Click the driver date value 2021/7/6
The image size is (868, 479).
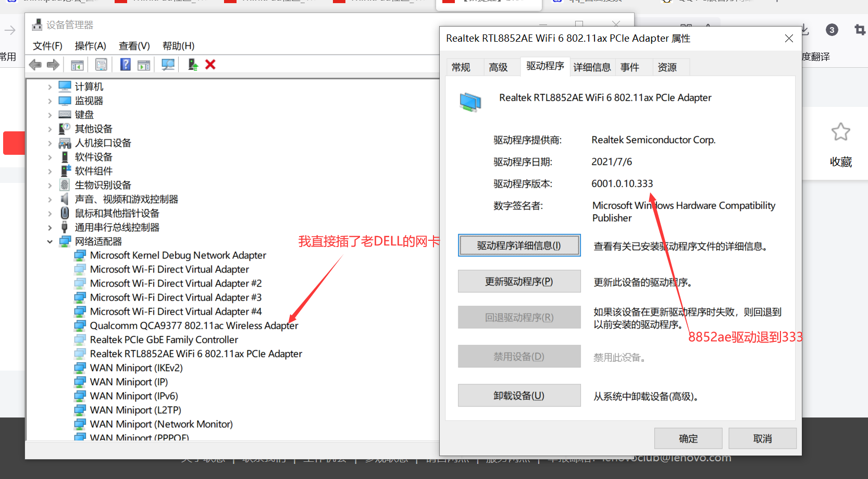612,162
